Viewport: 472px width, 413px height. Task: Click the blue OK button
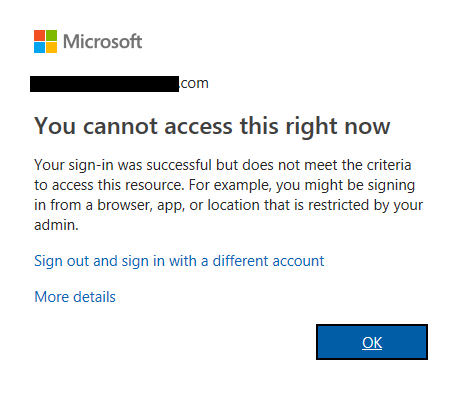pyautogui.click(x=372, y=342)
